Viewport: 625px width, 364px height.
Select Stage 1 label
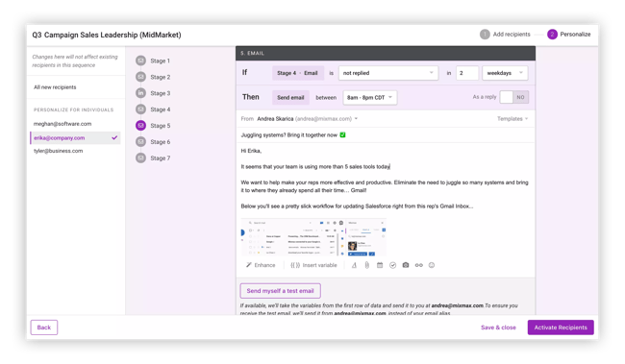click(x=161, y=61)
